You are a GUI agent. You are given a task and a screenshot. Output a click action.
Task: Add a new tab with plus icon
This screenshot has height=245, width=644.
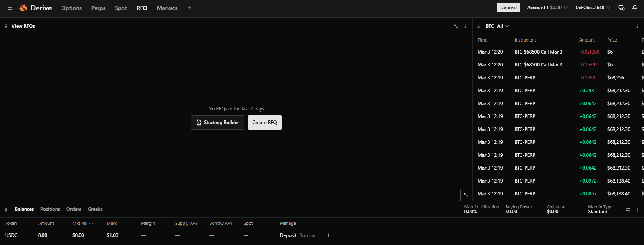click(x=189, y=7)
